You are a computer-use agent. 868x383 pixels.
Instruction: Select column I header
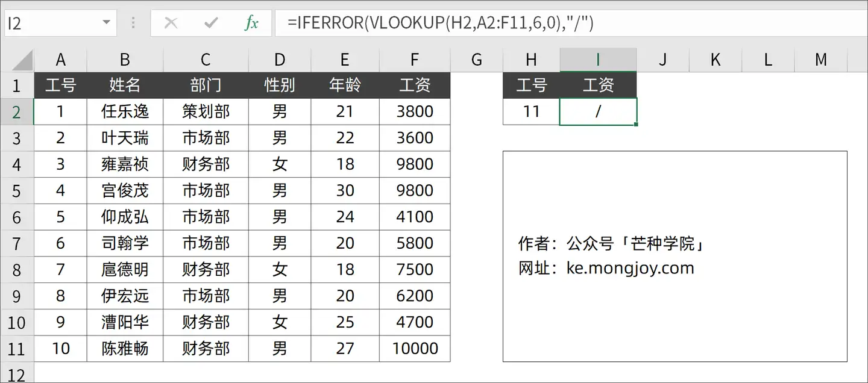coord(598,60)
